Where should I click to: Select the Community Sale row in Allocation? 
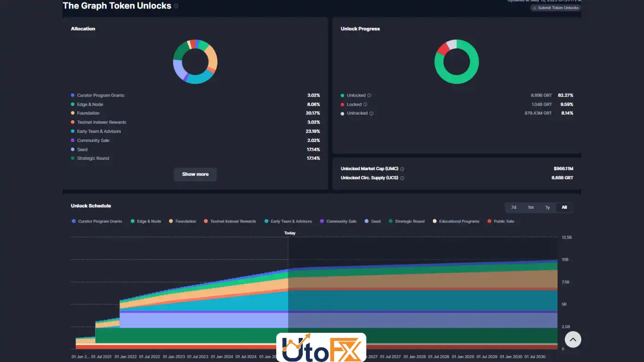[x=195, y=140]
